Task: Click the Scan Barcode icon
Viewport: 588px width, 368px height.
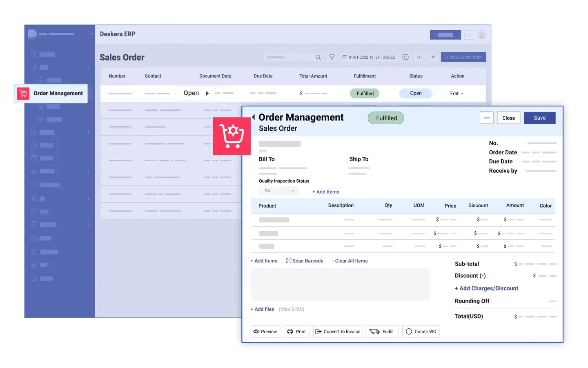Action: (288, 261)
